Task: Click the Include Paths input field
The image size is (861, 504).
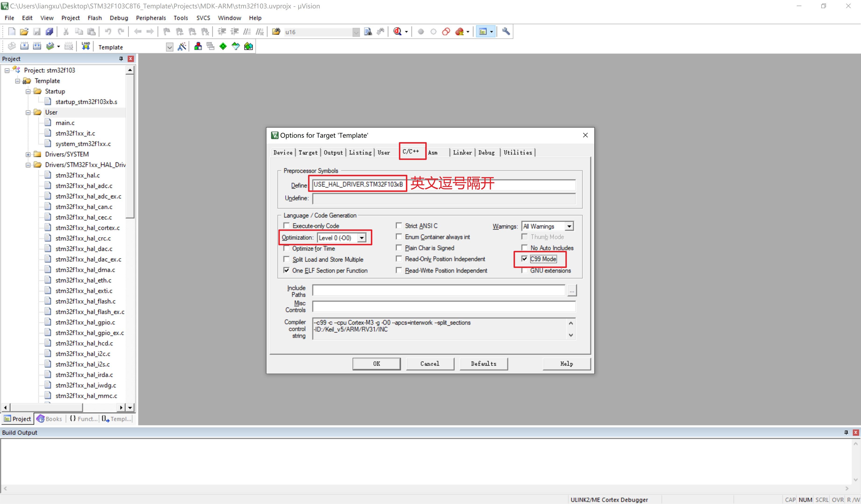Action: point(439,290)
